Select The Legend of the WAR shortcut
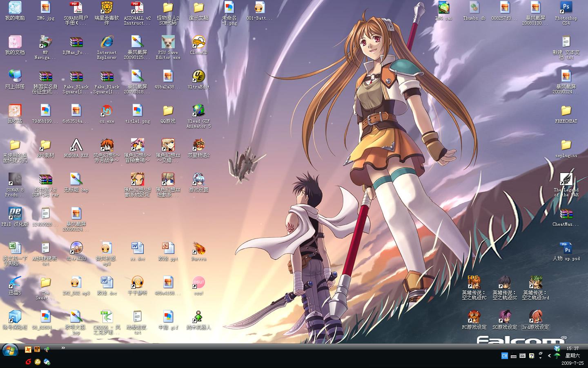This screenshot has width=588, height=368. pyautogui.click(x=566, y=185)
